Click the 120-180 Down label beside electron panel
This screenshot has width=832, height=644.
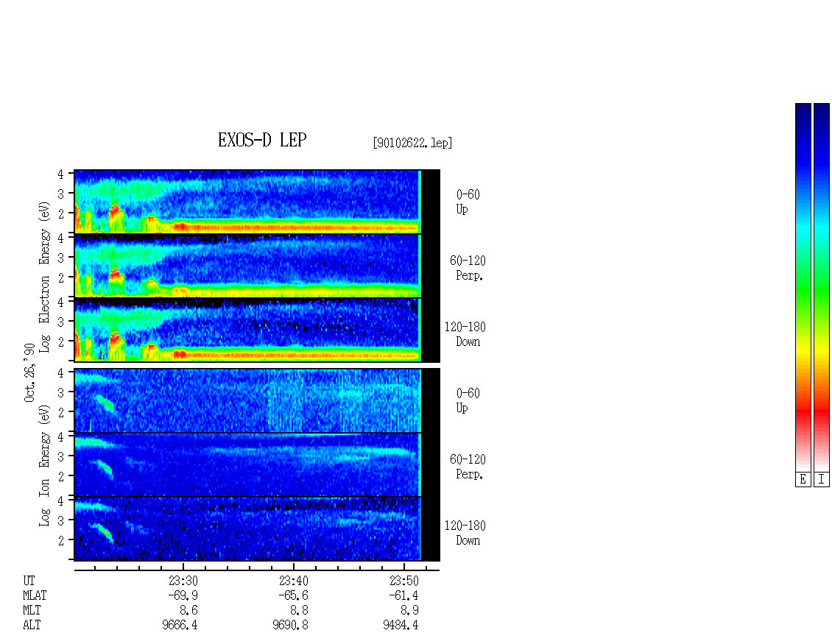(x=465, y=334)
